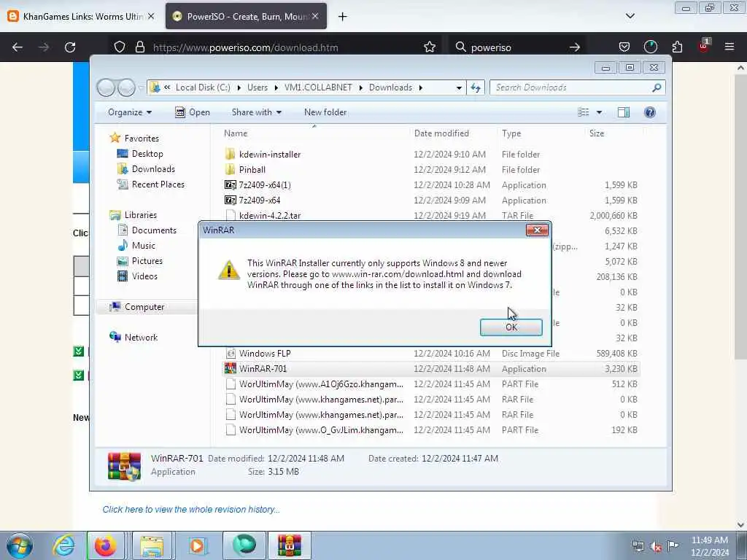
Task: Open the list all tabs chevron
Action: pos(630,16)
